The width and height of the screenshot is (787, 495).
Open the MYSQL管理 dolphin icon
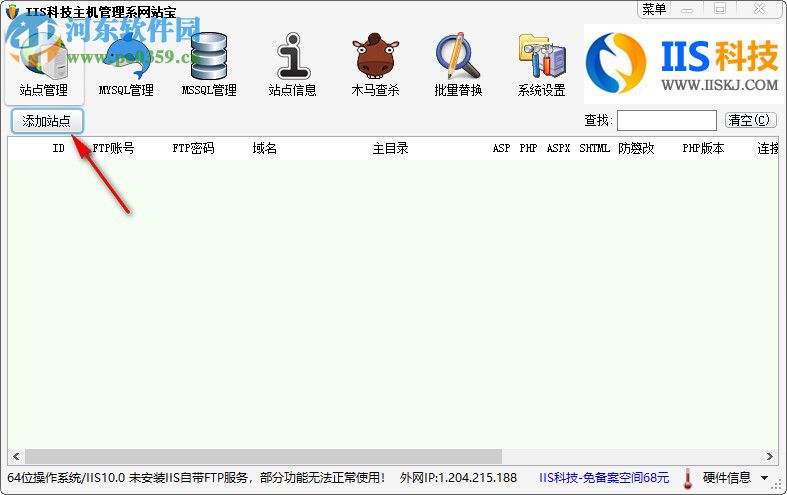point(126,64)
